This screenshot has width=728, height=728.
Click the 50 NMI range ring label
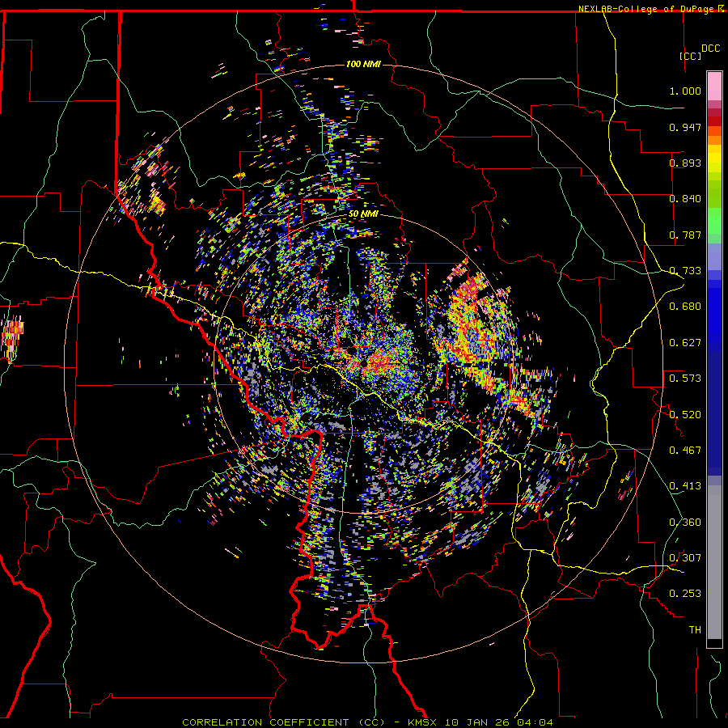click(363, 214)
